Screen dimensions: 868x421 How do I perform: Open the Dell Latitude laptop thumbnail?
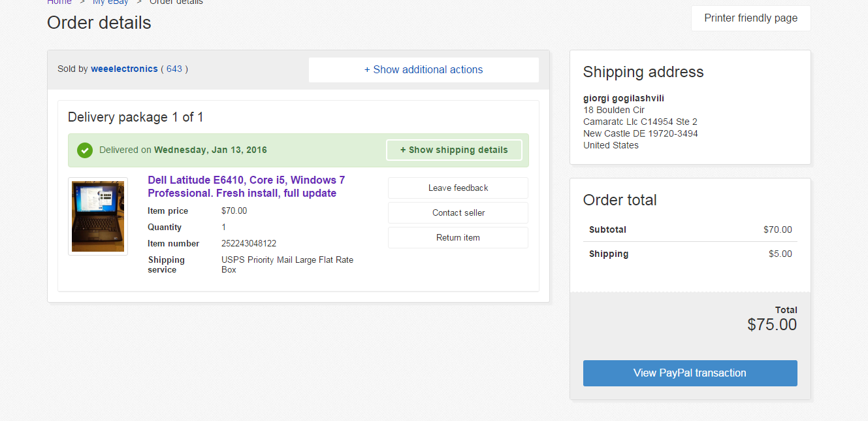coord(98,216)
